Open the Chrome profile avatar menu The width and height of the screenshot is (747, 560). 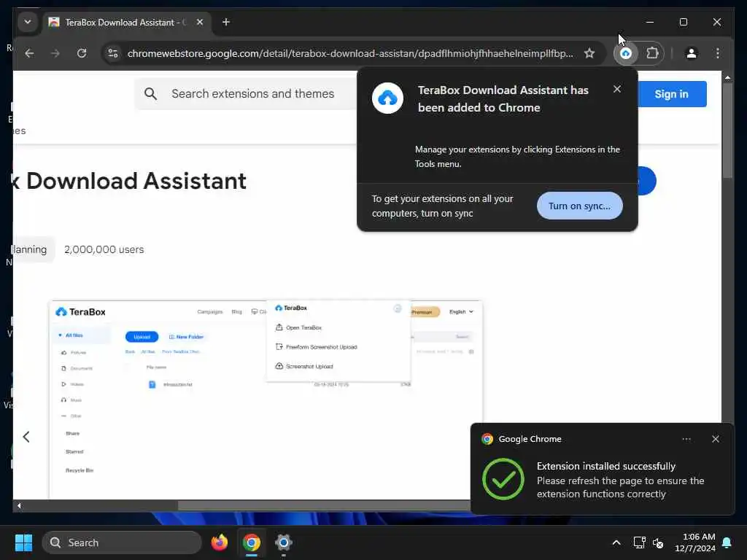692,53
